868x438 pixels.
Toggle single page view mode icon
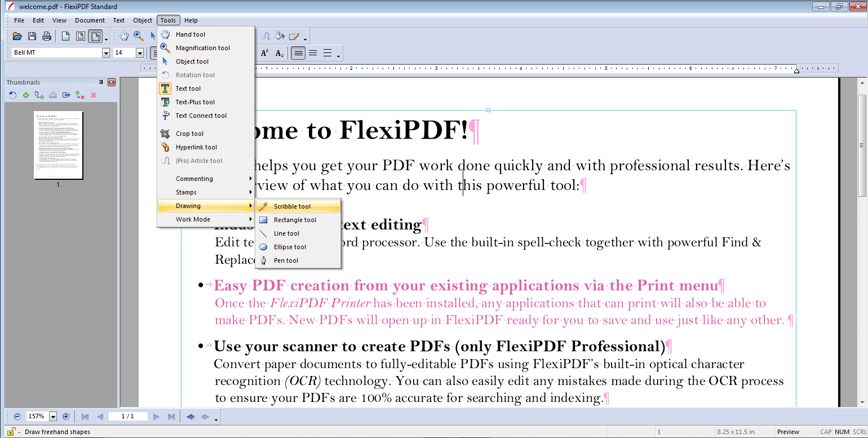66,37
